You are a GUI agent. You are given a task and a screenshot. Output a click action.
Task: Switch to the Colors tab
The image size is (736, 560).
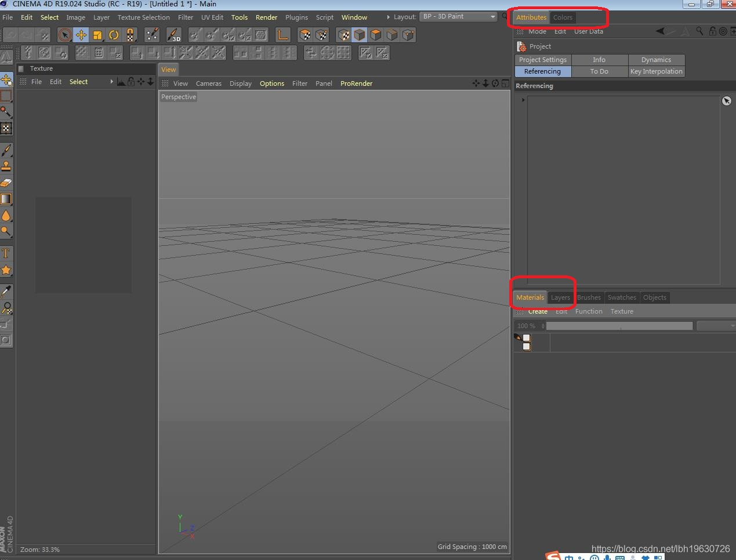563,17
